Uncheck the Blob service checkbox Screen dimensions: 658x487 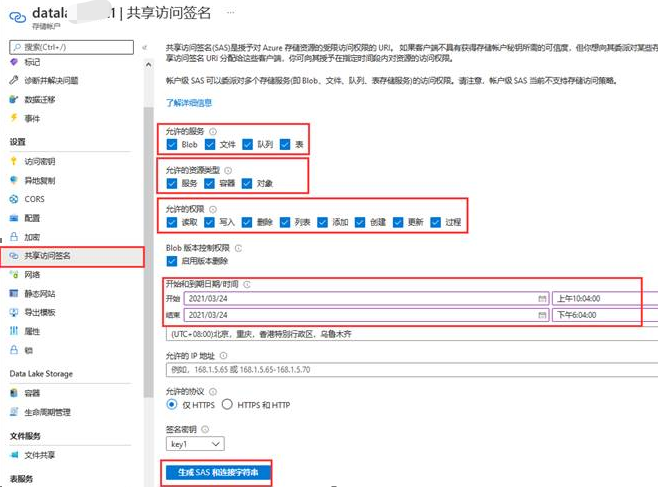[172, 144]
